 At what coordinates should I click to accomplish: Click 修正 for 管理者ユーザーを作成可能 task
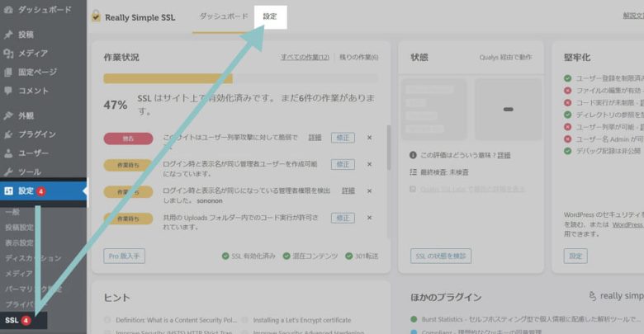click(343, 164)
